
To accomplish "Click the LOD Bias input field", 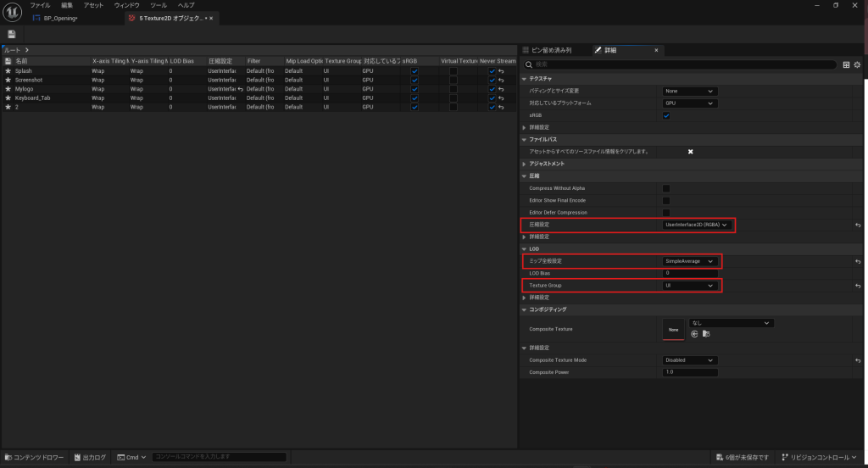I will [690, 273].
